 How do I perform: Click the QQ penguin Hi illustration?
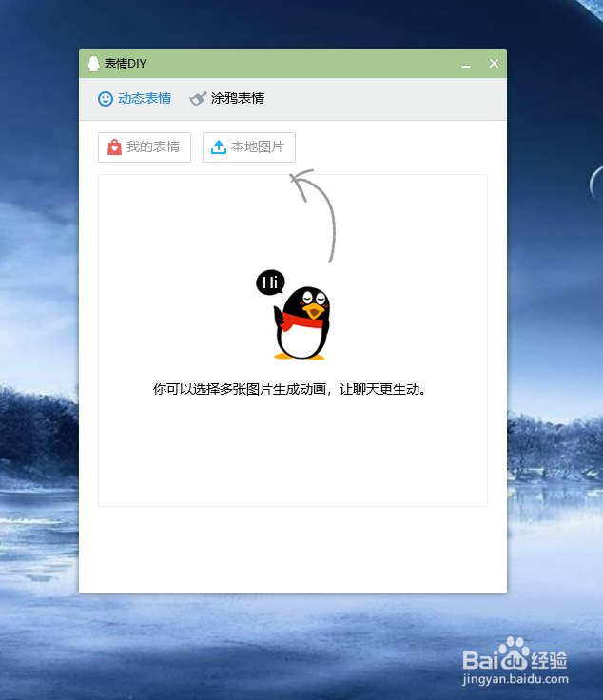point(293,315)
